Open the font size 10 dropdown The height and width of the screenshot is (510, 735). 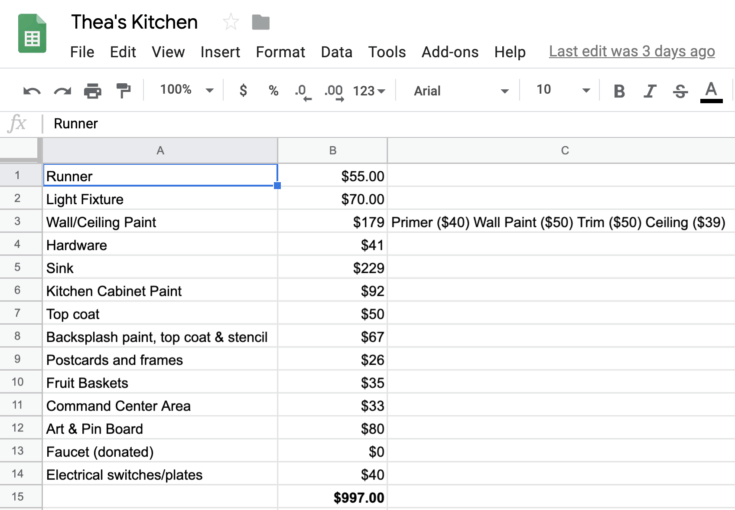click(x=563, y=90)
